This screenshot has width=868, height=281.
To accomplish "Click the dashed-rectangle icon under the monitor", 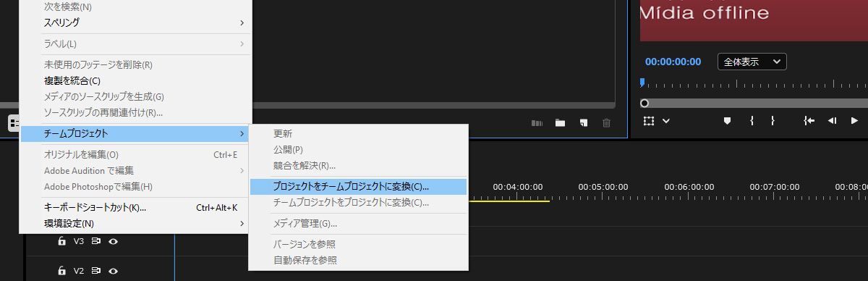I will [x=650, y=121].
